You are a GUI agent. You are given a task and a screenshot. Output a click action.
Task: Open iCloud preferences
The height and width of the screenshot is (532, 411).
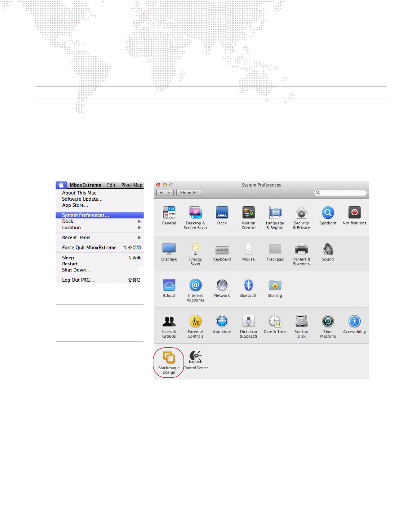coord(169,288)
